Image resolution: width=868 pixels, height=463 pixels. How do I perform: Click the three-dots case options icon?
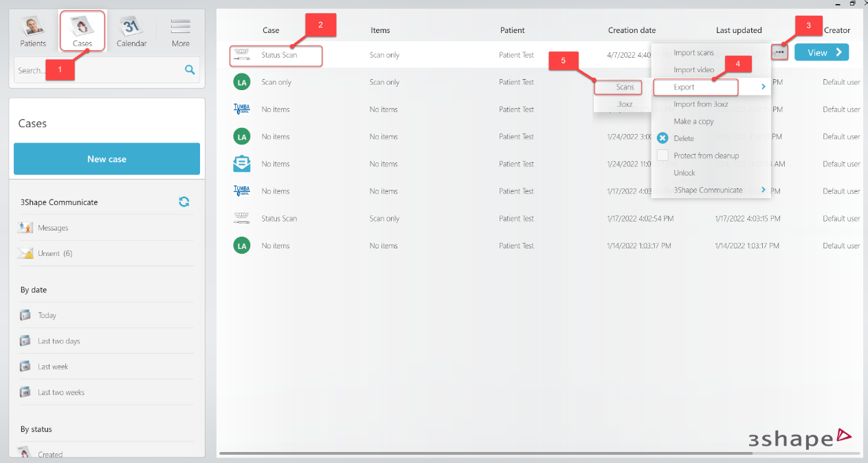pyautogui.click(x=779, y=52)
